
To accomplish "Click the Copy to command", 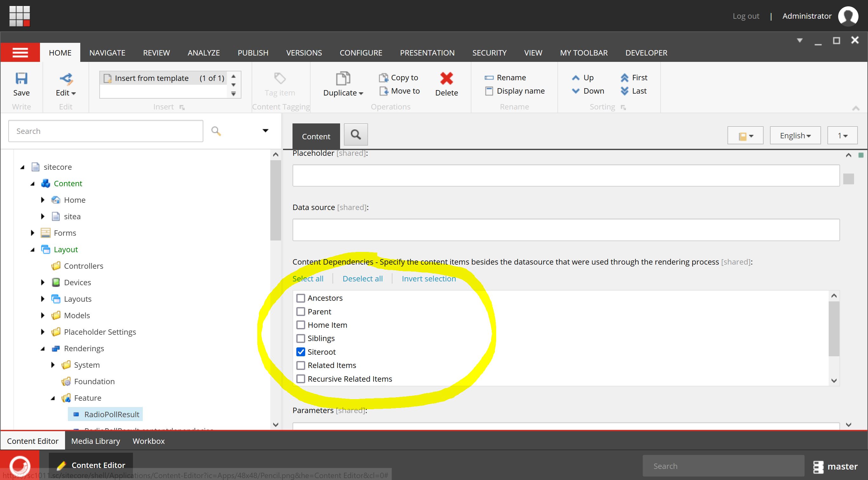I will pos(398,78).
